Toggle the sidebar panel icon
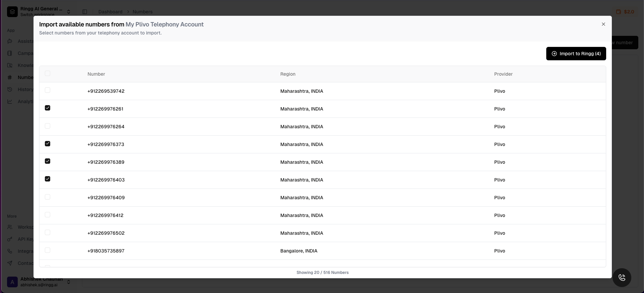This screenshot has height=293, width=644. click(x=85, y=12)
